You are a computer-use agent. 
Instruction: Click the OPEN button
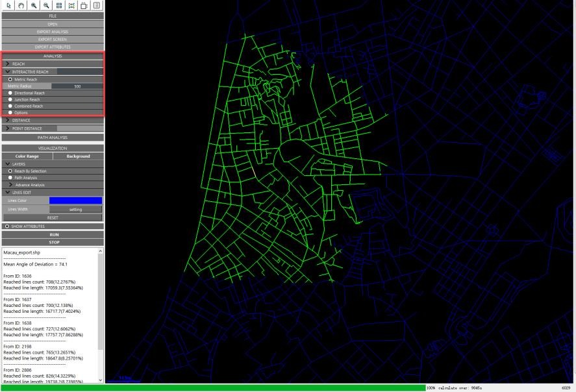click(x=53, y=24)
